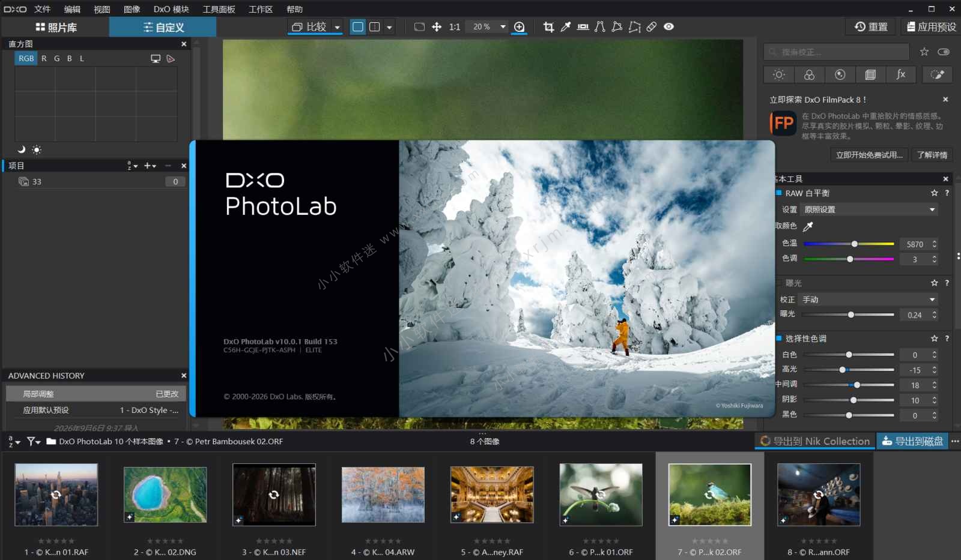
Task: Click the 比较 compare button
Action: 309,27
